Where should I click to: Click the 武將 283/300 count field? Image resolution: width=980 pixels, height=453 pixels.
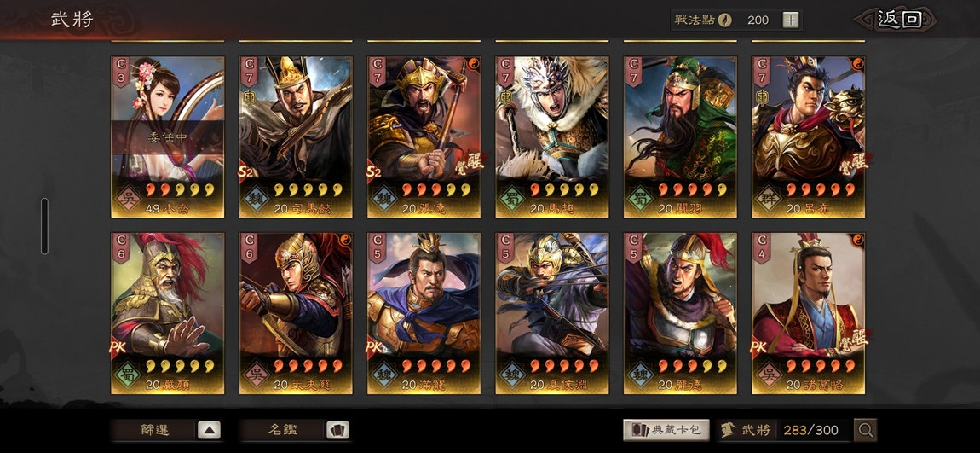coord(784,430)
